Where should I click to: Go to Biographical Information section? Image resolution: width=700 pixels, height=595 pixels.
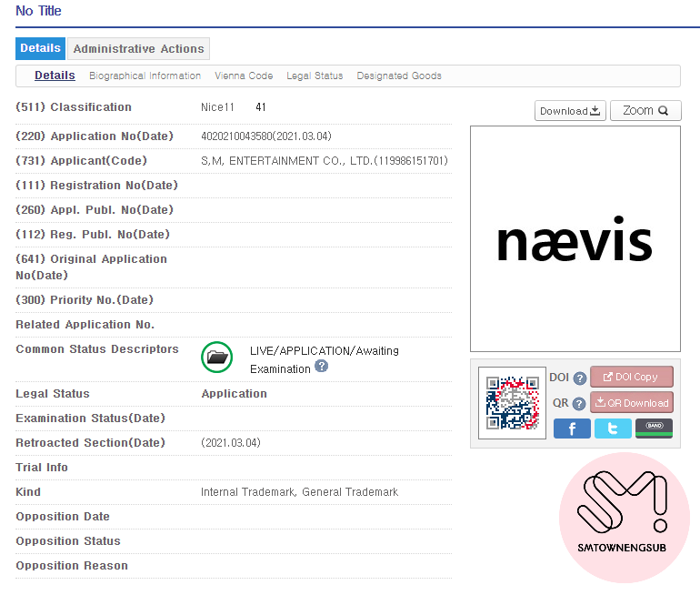[145, 76]
